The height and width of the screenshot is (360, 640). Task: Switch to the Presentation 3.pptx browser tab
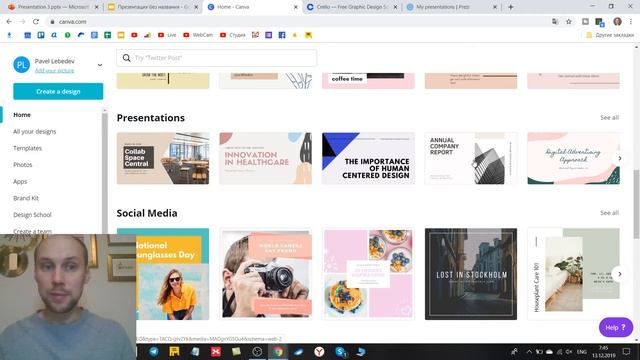tap(54, 7)
